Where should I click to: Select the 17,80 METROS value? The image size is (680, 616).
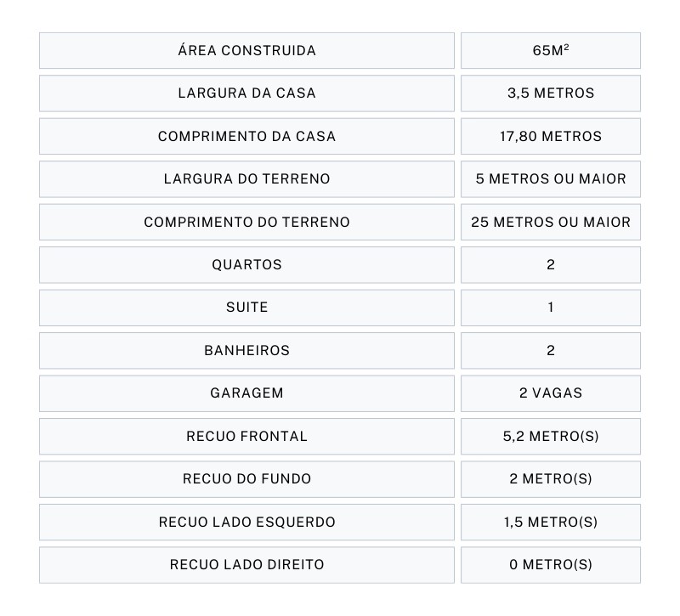pos(550,136)
